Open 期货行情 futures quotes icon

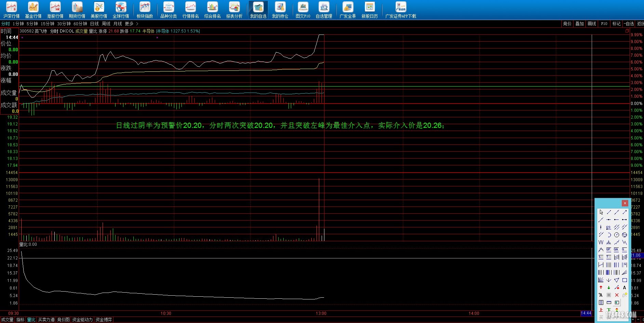(x=77, y=10)
